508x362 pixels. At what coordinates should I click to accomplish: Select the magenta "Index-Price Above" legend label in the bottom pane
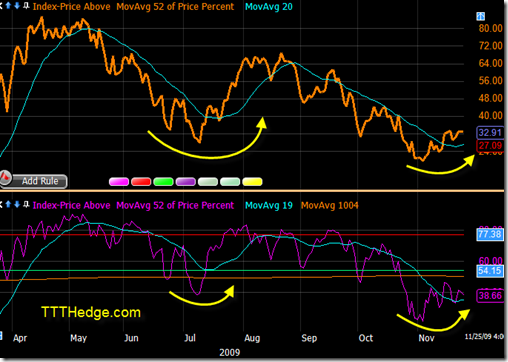click(x=71, y=205)
